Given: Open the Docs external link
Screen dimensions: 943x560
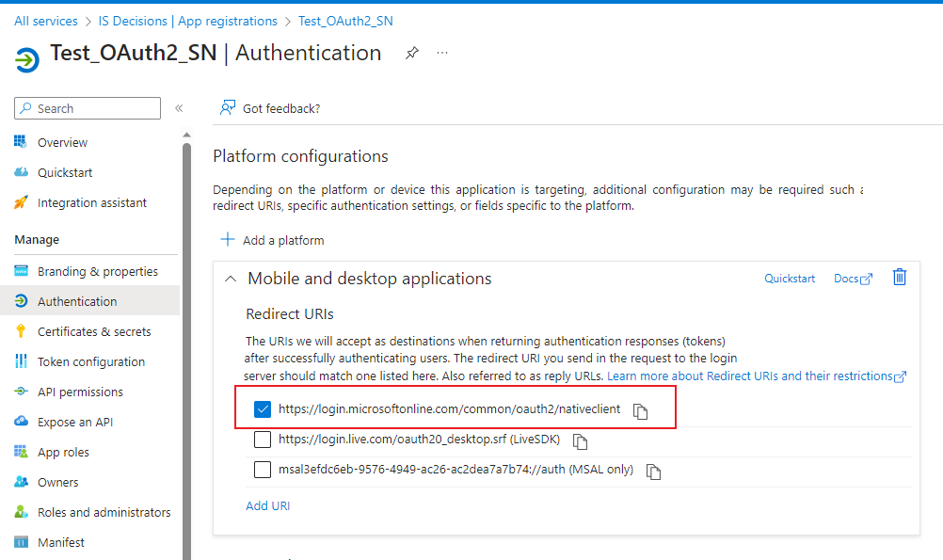Looking at the screenshot, I should click(853, 279).
